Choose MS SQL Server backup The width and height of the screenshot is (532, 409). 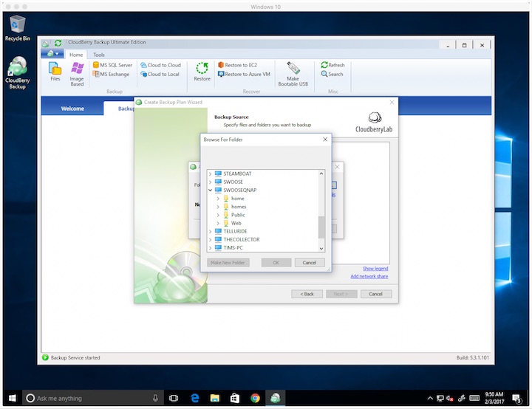point(112,65)
